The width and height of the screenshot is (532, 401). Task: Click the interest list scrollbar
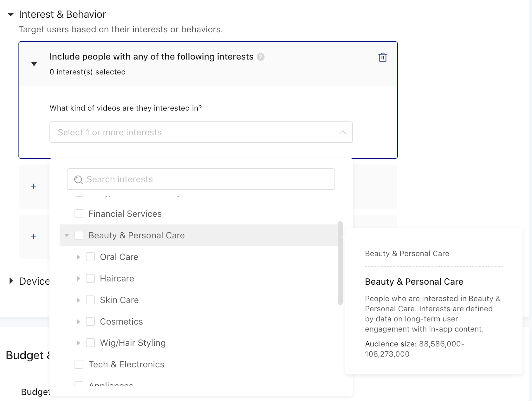[x=340, y=263]
